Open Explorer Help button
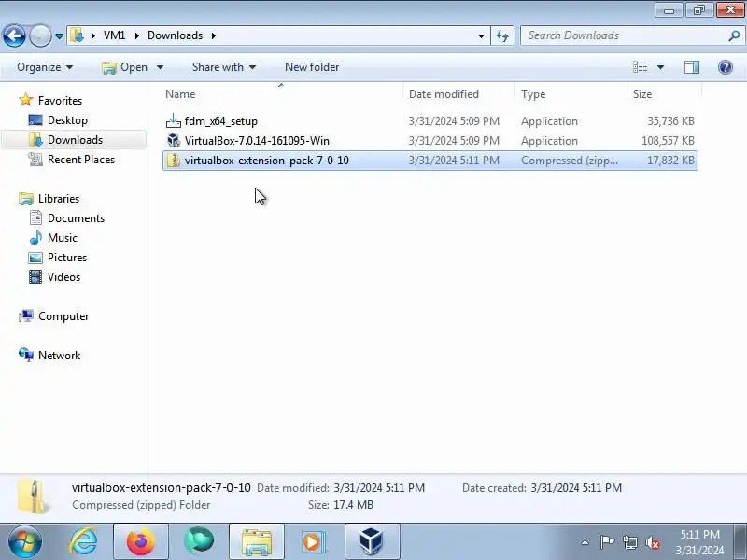 pos(726,67)
